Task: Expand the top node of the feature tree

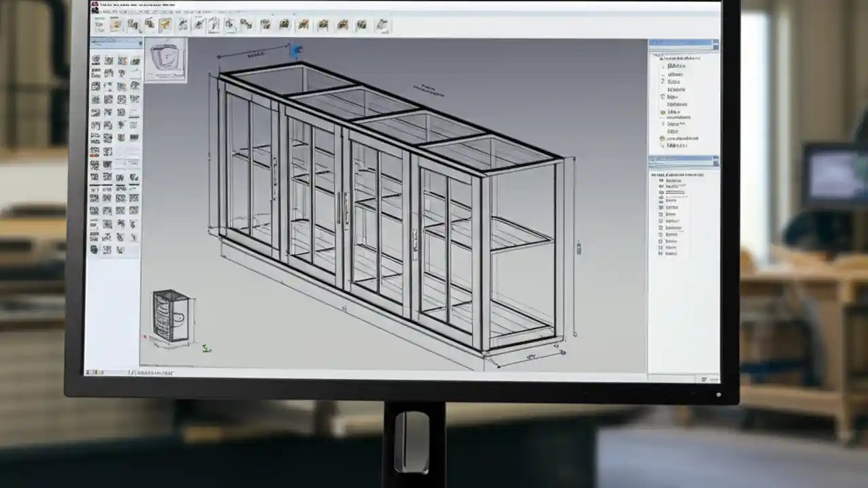Action: pyautogui.click(x=654, y=57)
